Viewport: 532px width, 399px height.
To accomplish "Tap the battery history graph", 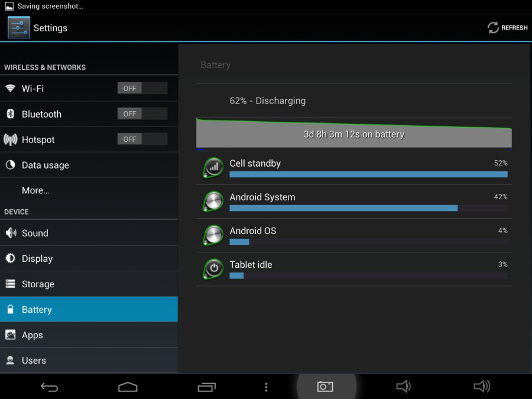I will [x=353, y=133].
